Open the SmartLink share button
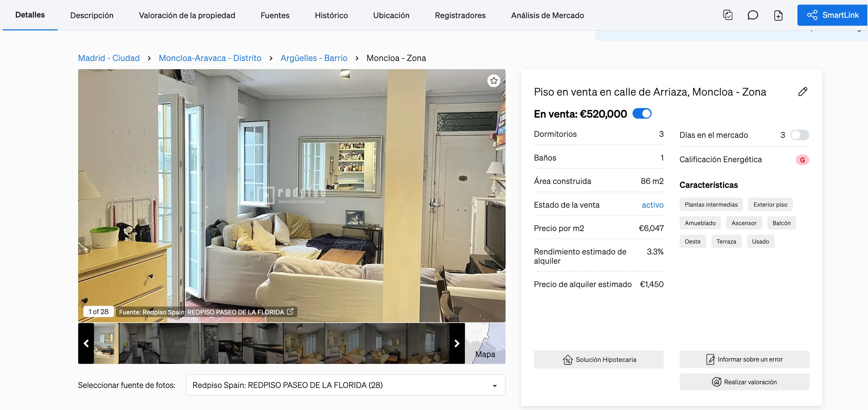 point(832,15)
